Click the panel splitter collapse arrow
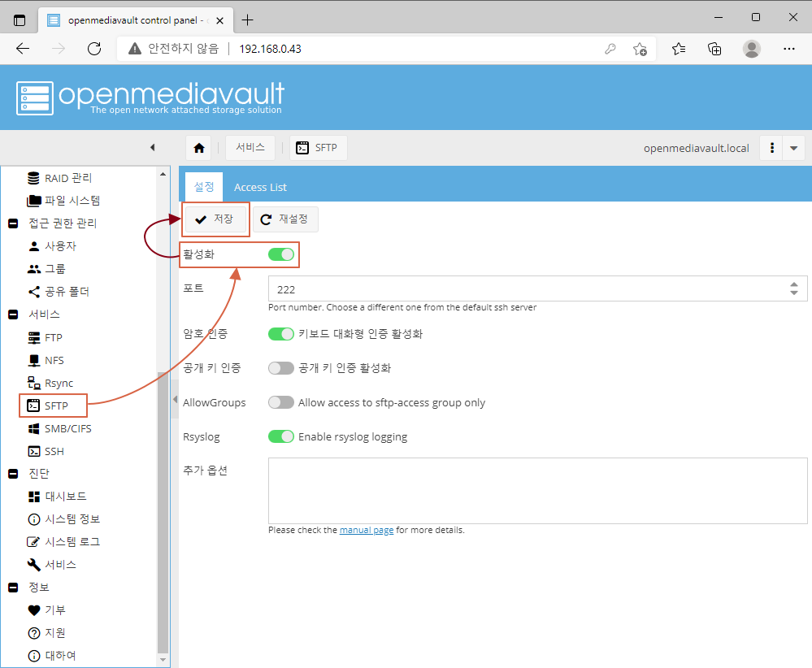Viewport: 812px width, 668px height. pyautogui.click(x=175, y=400)
